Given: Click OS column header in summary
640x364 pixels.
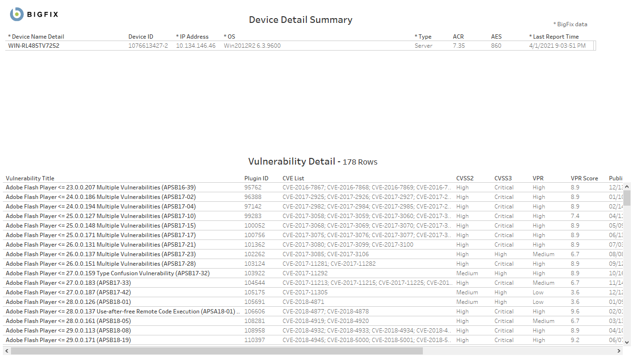Looking at the screenshot, I should pyautogui.click(x=230, y=37).
